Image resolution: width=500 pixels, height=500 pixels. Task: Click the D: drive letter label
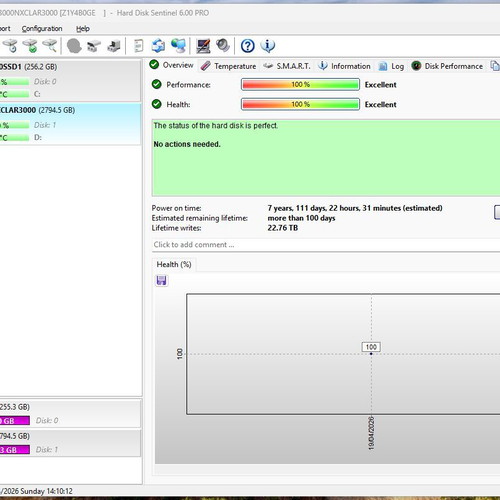tap(37, 137)
